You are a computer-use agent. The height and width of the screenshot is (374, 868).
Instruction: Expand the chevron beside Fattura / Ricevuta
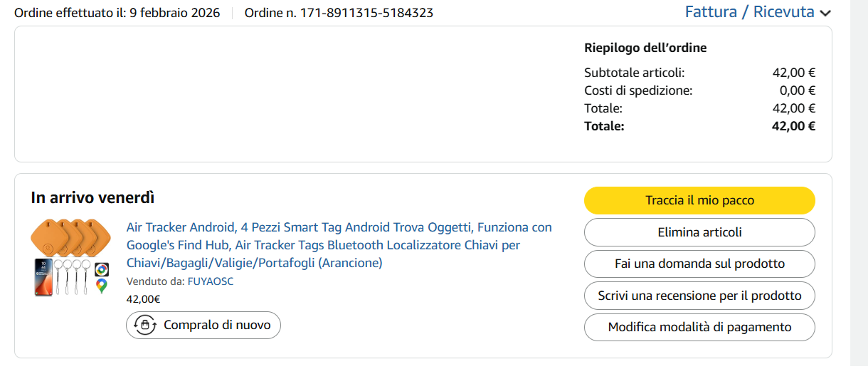[x=825, y=13]
